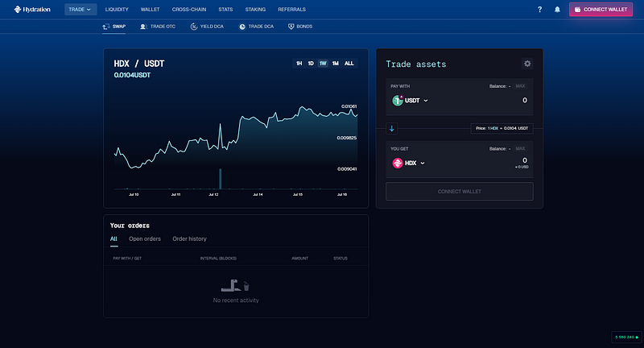This screenshot has width=644, height=348.
Task: Click the swap direction arrow icon
Action: coord(392,129)
